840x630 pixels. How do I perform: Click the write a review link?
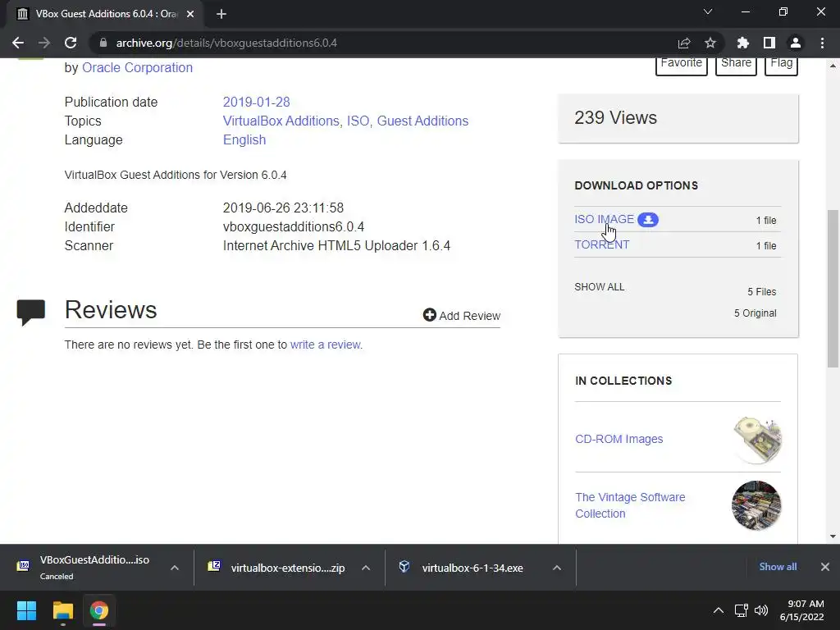325,345
